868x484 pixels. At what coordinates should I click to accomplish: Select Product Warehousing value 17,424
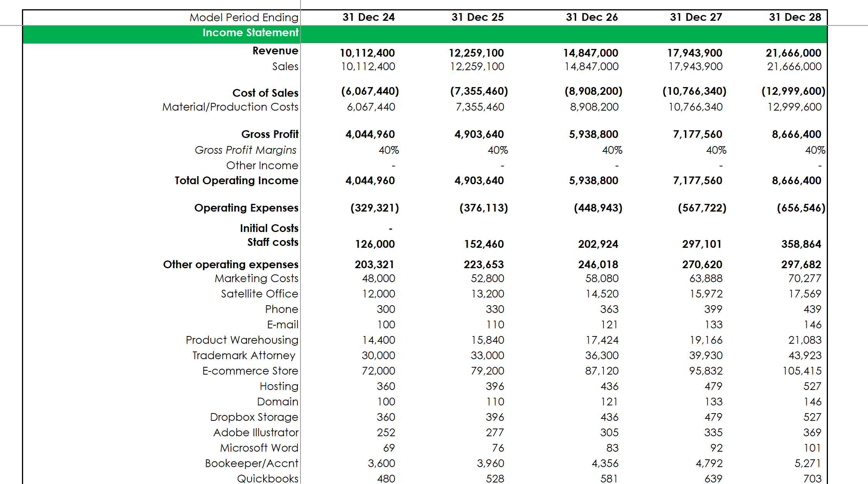(602, 340)
